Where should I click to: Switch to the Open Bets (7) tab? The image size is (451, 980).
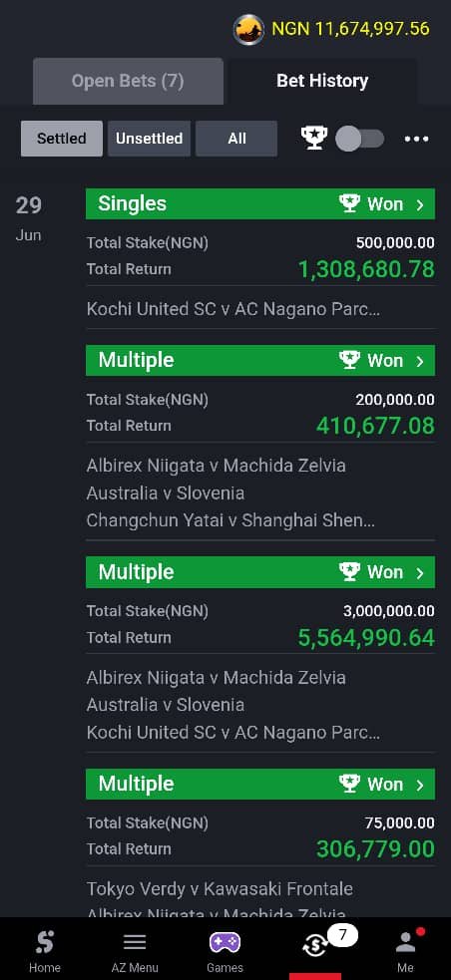pos(128,81)
